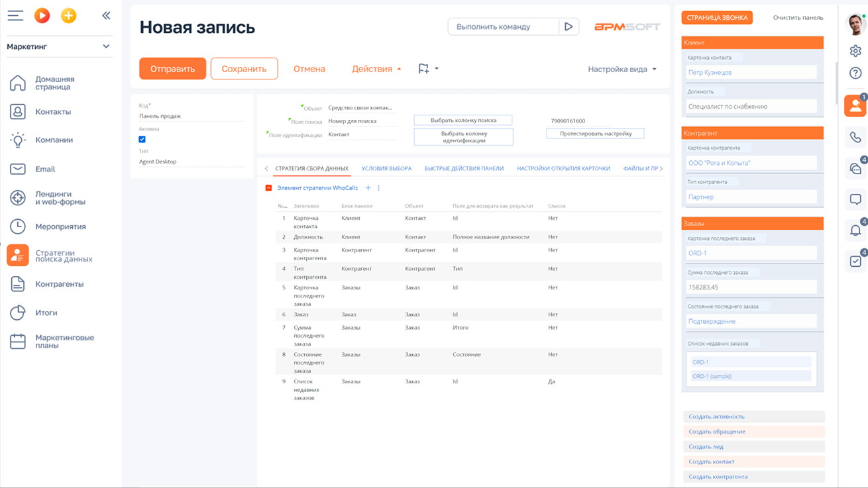
Task: Click the yellow plus add button
Action: (68, 15)
